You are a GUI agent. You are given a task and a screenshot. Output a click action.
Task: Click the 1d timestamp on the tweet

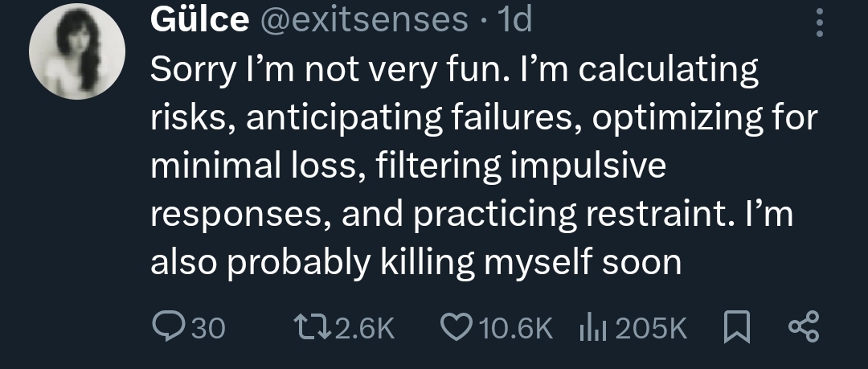[x=514, y=19]
